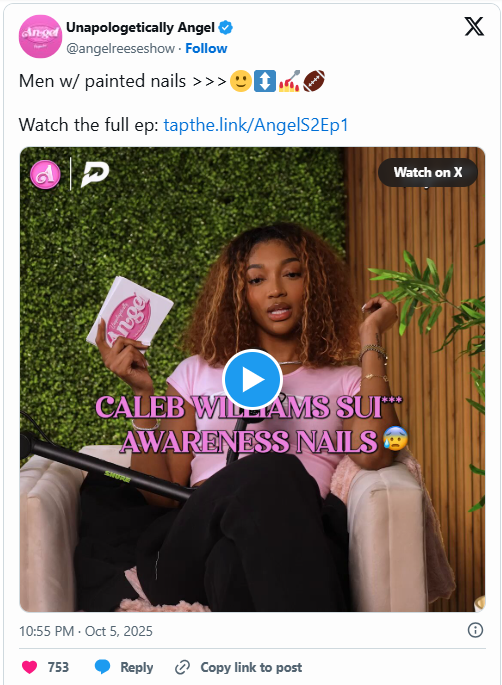Click the nail polish emoji in tweet

pos(289,81)
